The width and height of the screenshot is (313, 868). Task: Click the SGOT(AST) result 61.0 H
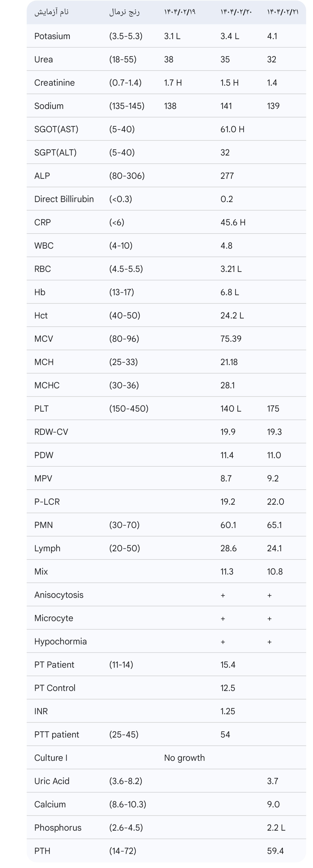point(232,129)
